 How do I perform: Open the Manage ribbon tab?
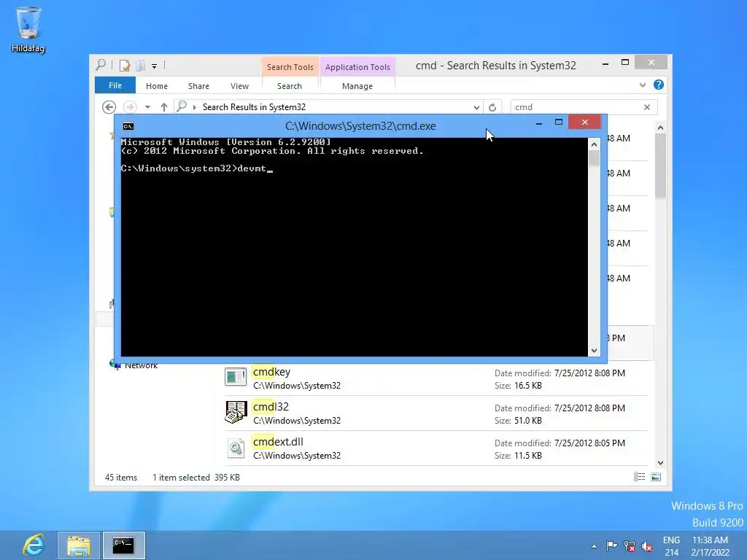pyautogui.click(x=357, y=86)
